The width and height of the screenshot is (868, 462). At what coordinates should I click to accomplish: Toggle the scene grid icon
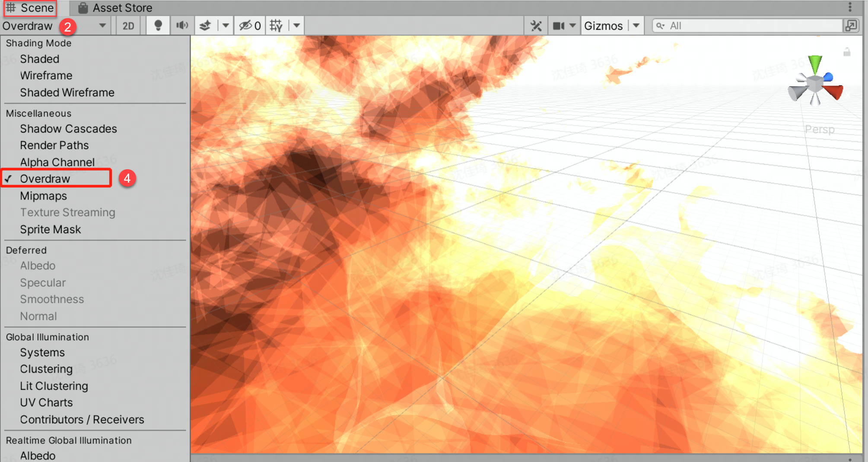click(x=276, y=26)
